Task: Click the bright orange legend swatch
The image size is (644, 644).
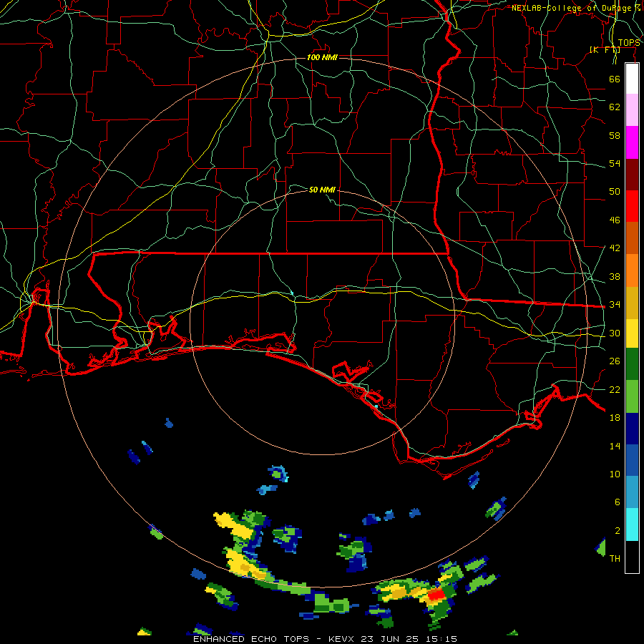Action: point(632,270)
